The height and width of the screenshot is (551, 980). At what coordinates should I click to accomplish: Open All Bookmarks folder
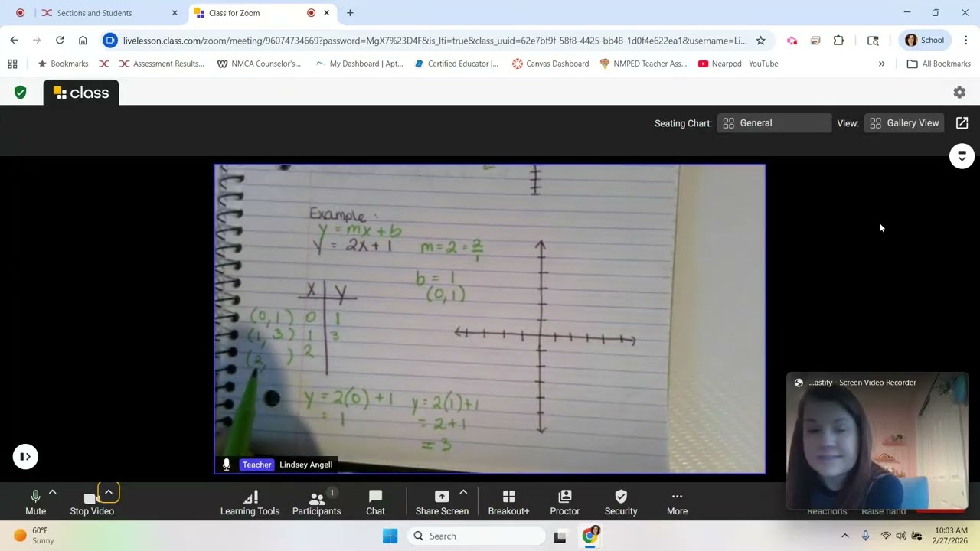(x=939, y=64)
